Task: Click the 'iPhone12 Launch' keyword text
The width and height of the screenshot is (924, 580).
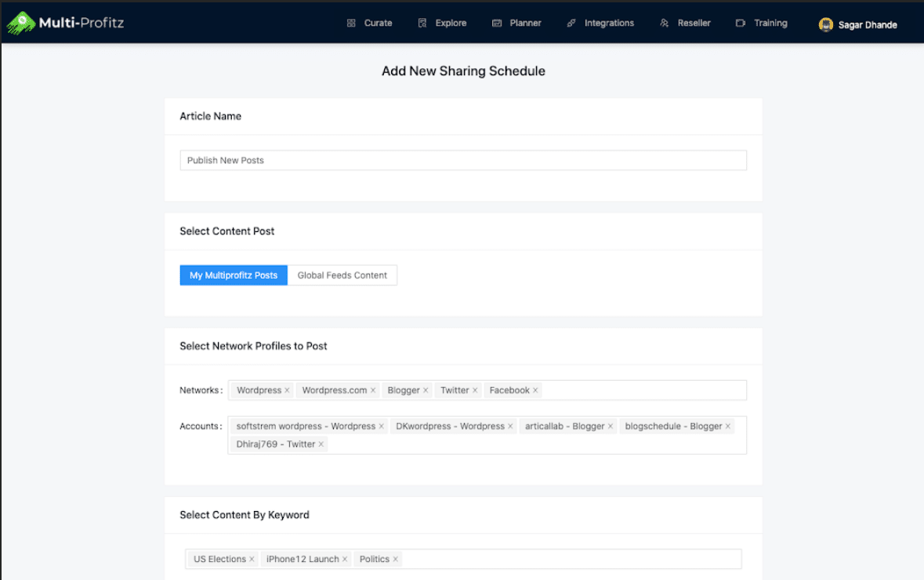Action: [303, 559]
